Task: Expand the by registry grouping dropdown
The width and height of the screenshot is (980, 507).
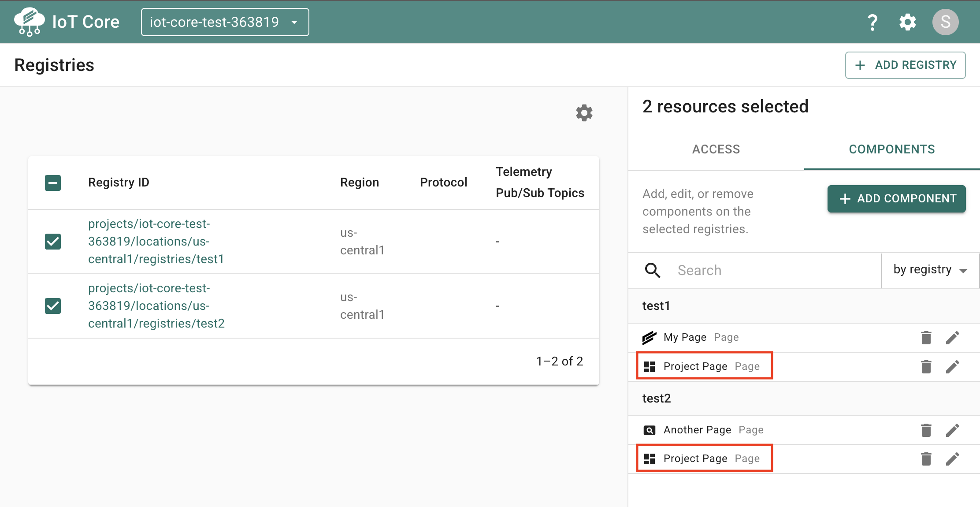Action: point(930,270)
